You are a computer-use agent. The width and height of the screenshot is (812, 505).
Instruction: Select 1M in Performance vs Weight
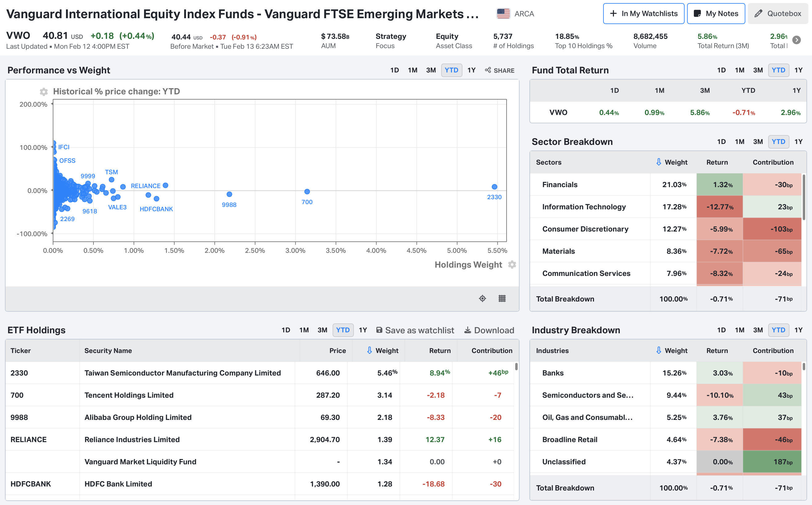(x=413, y=70)
